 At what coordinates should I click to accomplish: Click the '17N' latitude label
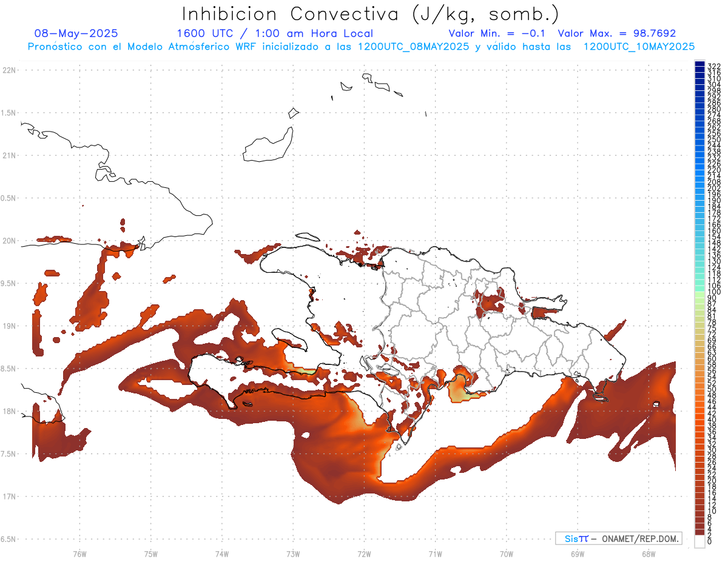point(10,497)
